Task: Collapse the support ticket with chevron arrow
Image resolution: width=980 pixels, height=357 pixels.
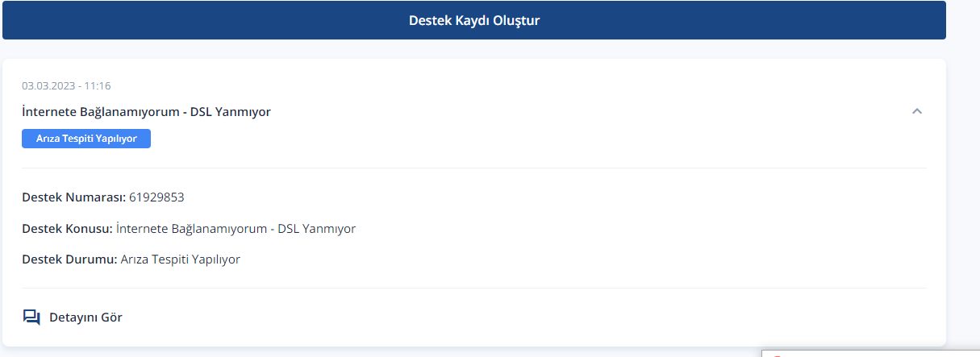Action: point(916,111)
